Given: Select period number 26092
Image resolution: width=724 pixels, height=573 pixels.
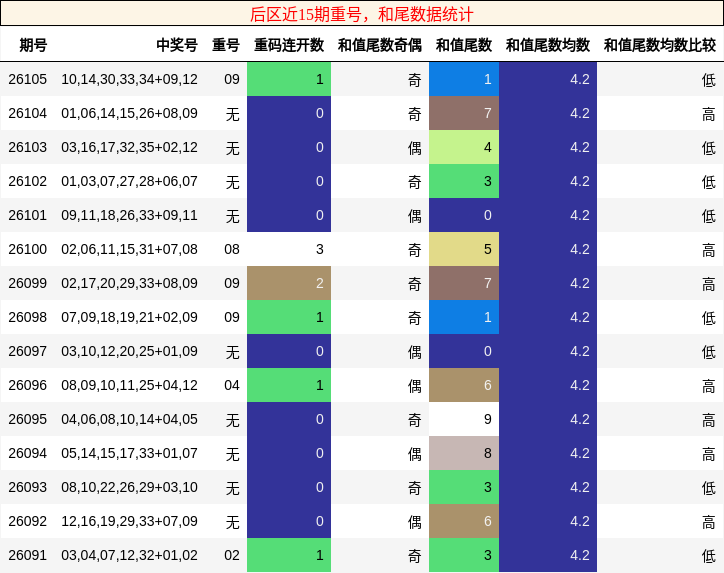Looking at the screenshot, I should tap(27, 521).
